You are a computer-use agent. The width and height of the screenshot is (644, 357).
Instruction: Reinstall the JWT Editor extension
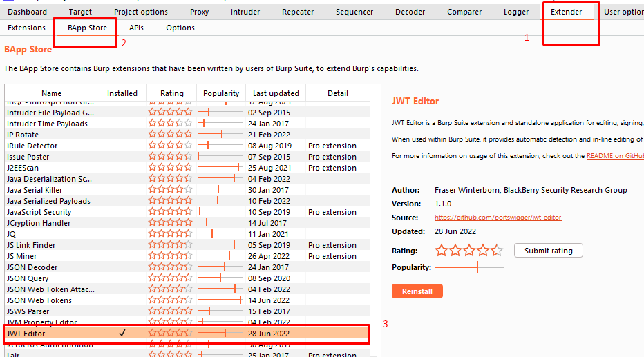[417, 291]
